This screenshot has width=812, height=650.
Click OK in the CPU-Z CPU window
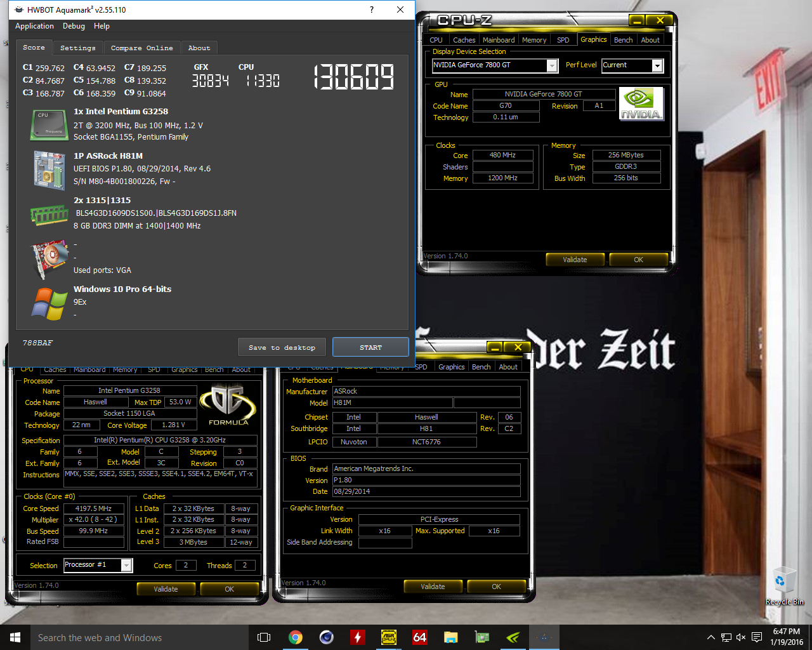229,589
